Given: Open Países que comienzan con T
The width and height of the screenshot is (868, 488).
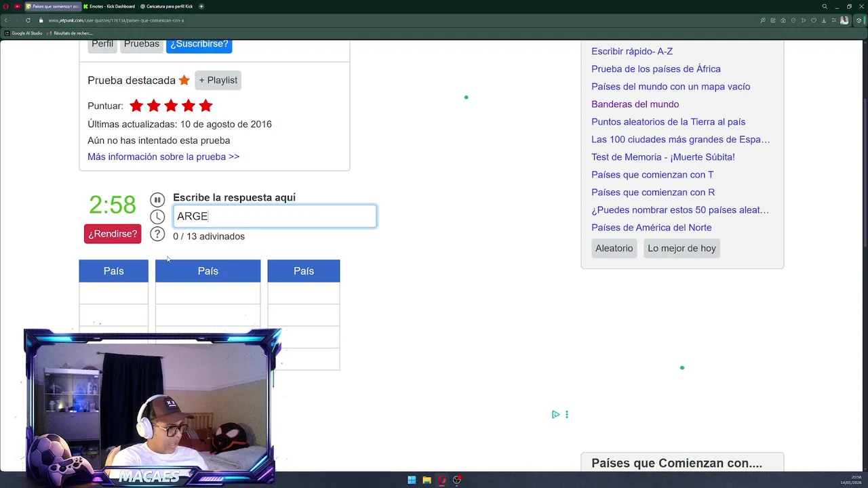Looking at the screenshot, I should point(652,175).
